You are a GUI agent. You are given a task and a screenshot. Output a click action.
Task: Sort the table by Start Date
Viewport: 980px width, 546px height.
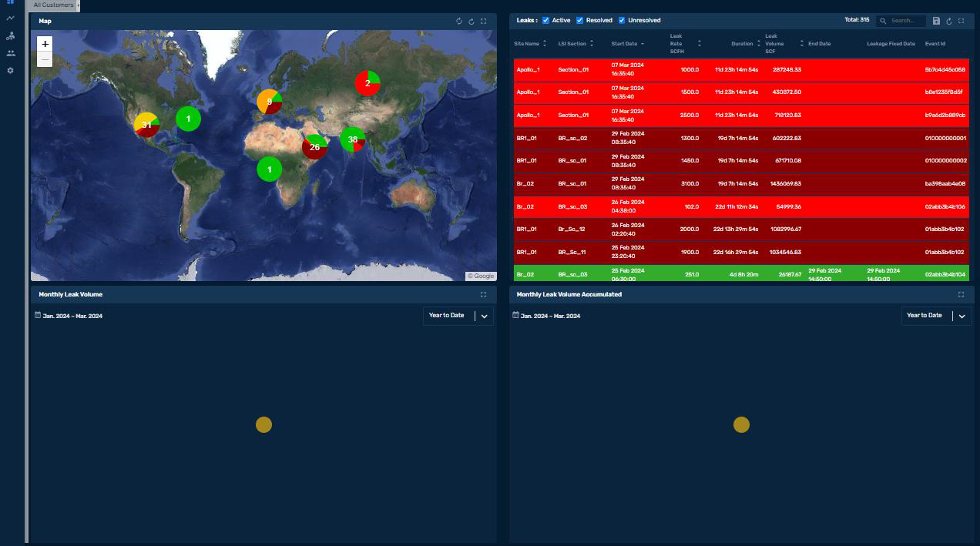pyautogui.click(x=628, y=44)
